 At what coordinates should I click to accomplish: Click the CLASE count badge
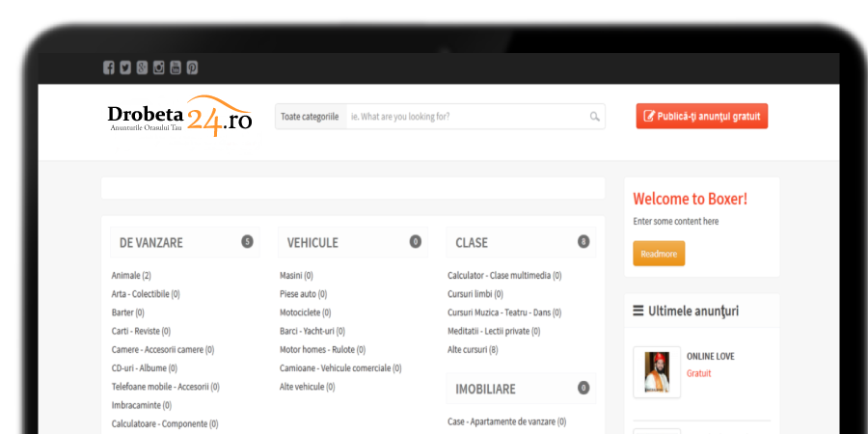click(x=583, y=241)
